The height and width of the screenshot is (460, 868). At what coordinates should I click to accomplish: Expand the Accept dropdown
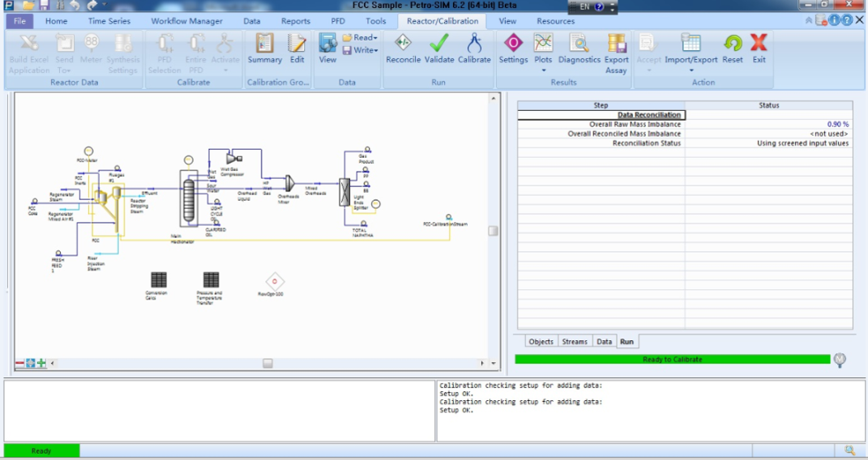click(x=649, y=70)
